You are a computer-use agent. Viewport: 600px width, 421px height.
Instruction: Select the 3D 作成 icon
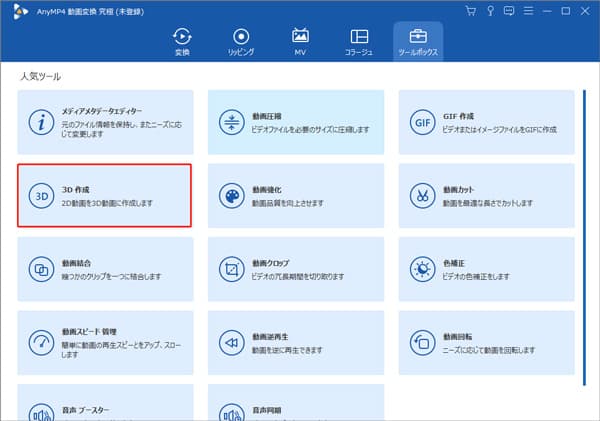[x=42, y=195]
